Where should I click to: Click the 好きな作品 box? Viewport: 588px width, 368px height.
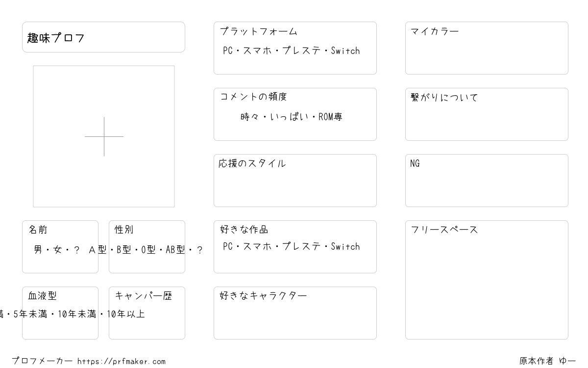point(295,247)
